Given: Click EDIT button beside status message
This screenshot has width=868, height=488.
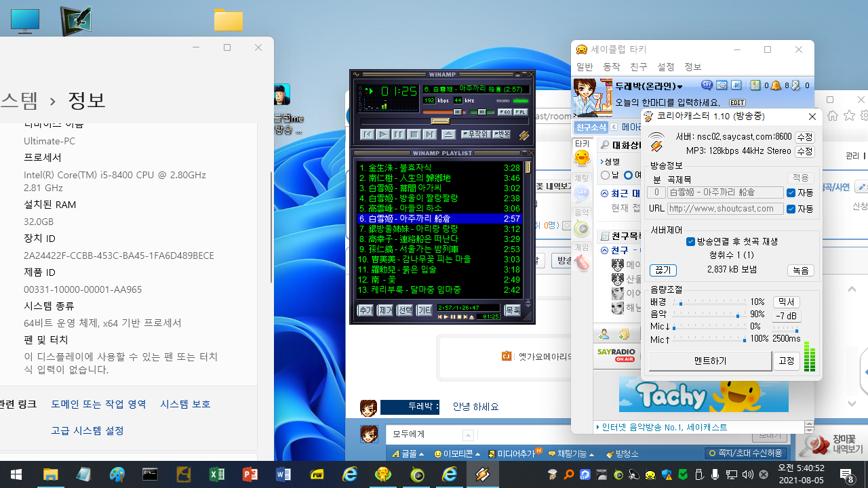Looking at the screenshot, I should [x=737, y=103].
